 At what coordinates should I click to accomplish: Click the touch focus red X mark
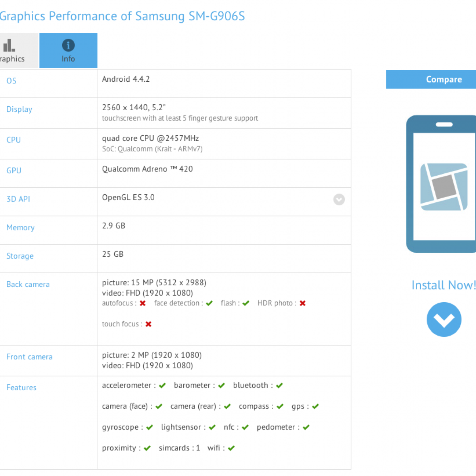pyautogui.click(x=148, y=324)
